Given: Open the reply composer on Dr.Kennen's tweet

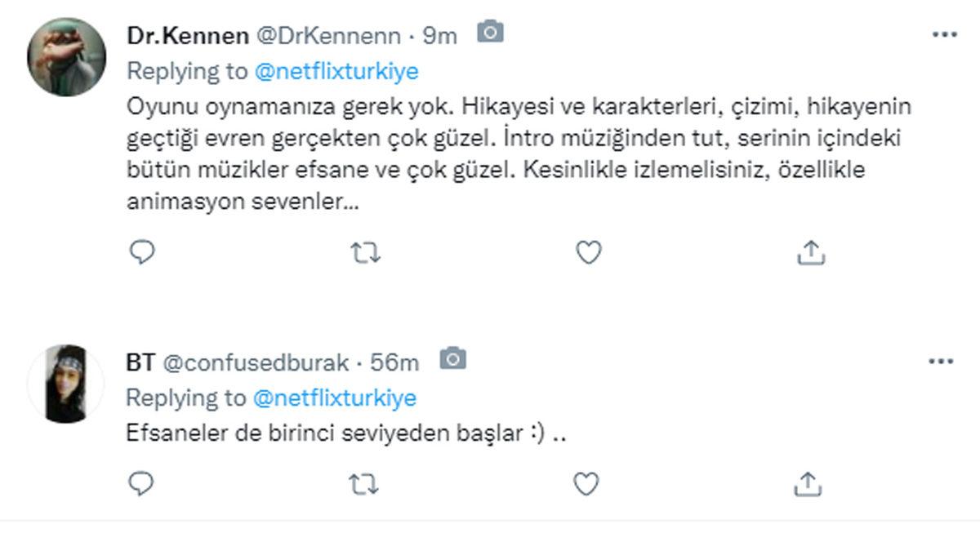Looking at the screenshot, I should click(x=141, y=253).
